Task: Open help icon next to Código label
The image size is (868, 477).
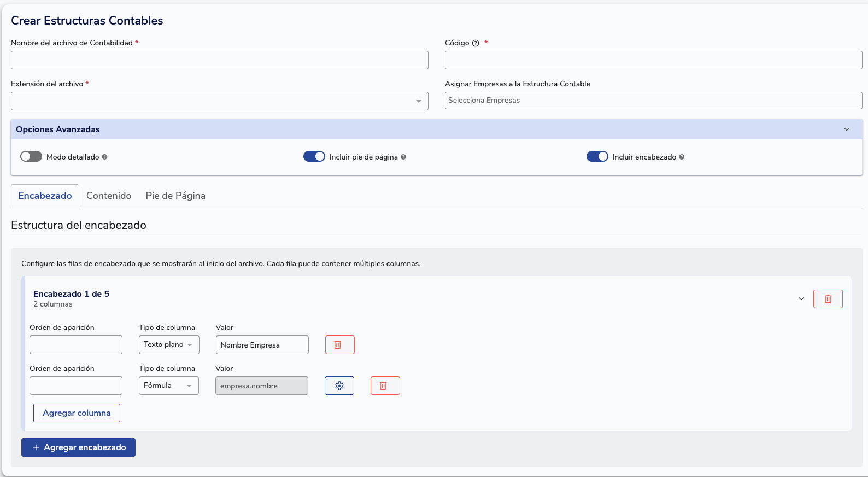Action: click(476, 43)
